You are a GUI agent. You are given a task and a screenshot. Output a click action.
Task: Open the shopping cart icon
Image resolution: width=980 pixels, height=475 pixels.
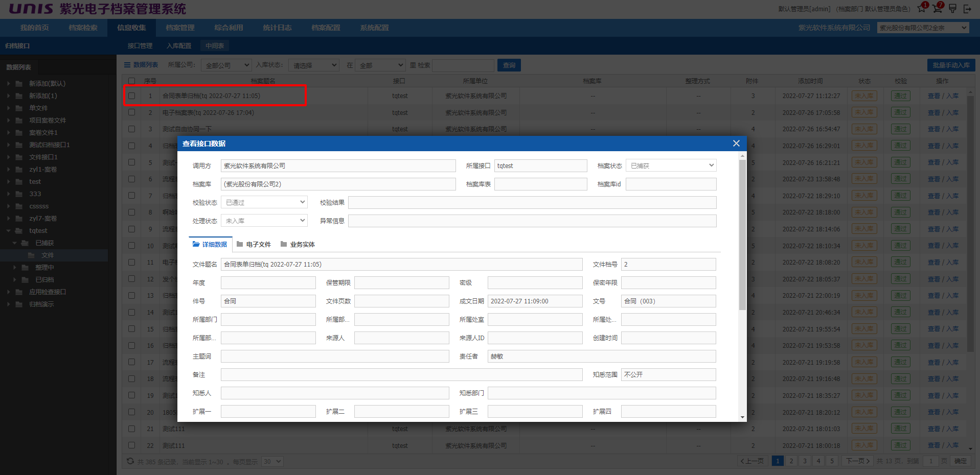pyautogui.click(x=937, y=9)
